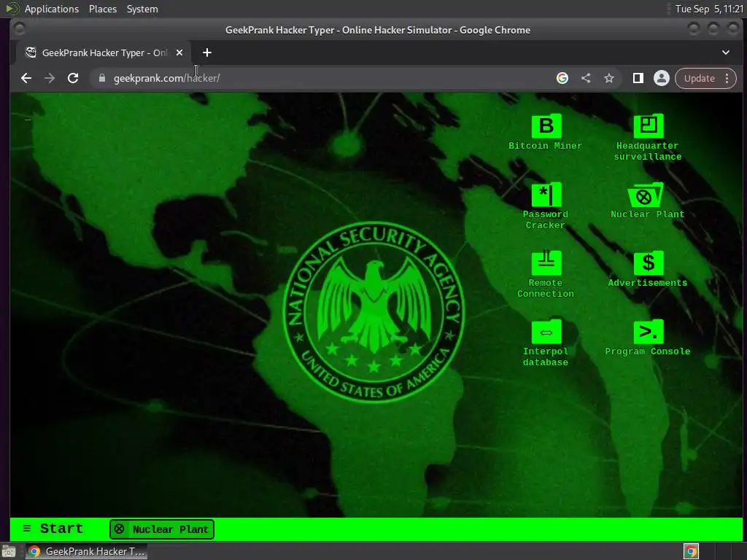Click the window menu button on title bar

coord(20,29)
